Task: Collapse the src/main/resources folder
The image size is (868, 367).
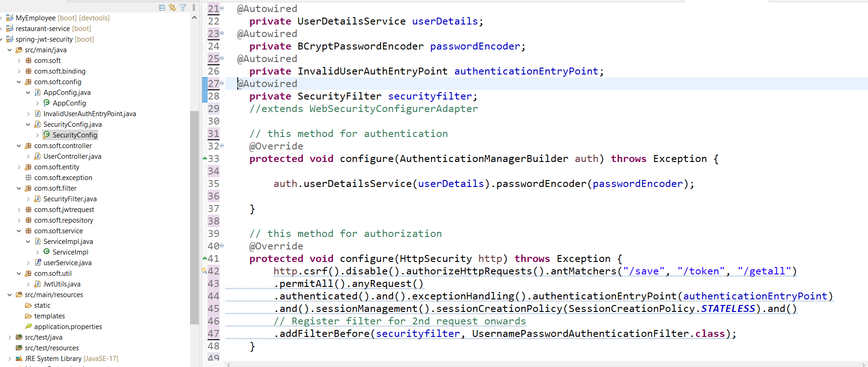Action: pyautogui.click(x=10, y=295)
